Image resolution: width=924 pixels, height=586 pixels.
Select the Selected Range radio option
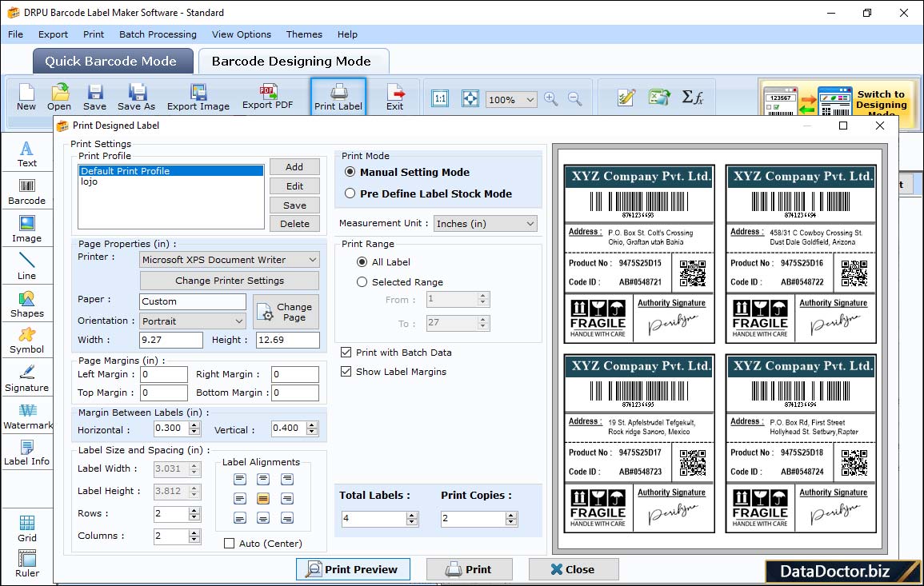(x=362, y=282)
